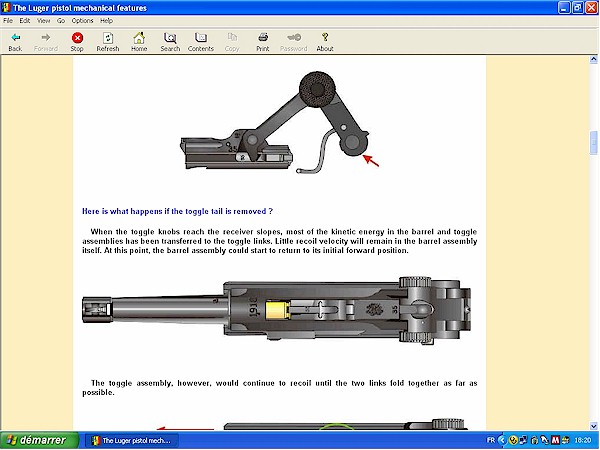Click the FR language indicator
Screen dimensions: 600x450
pos(491,440)
